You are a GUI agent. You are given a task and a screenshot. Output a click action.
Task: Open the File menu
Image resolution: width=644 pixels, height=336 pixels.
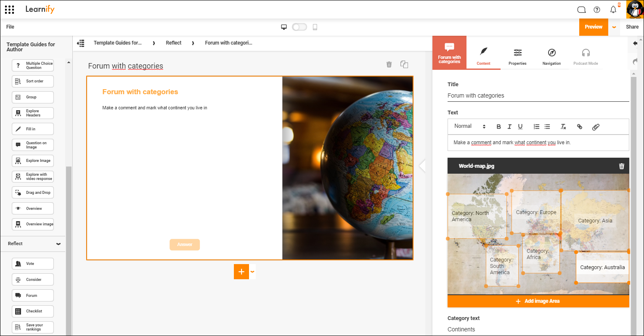tap(11, 27)
